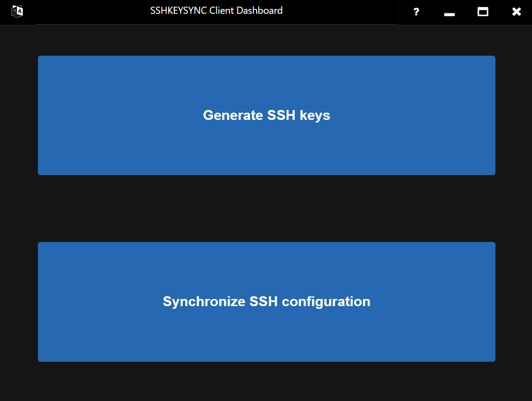Click the 'Generate SSH keys' label text
Screen dimensions: 532x401
tap(266, 115)
